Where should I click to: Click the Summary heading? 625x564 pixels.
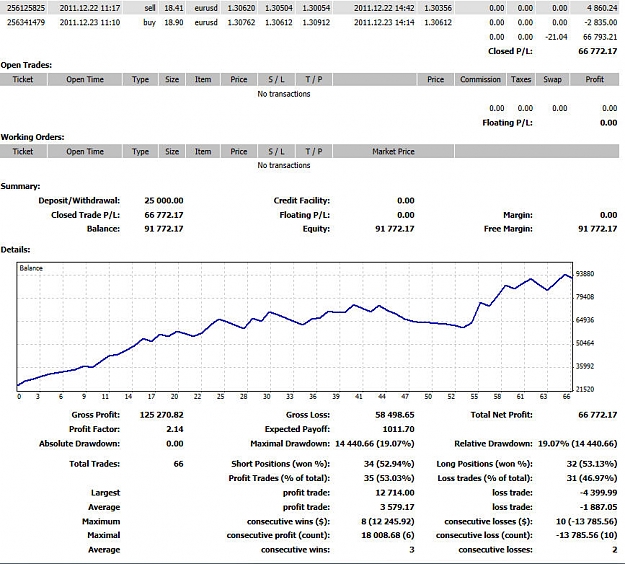click(x=20, y=186)
